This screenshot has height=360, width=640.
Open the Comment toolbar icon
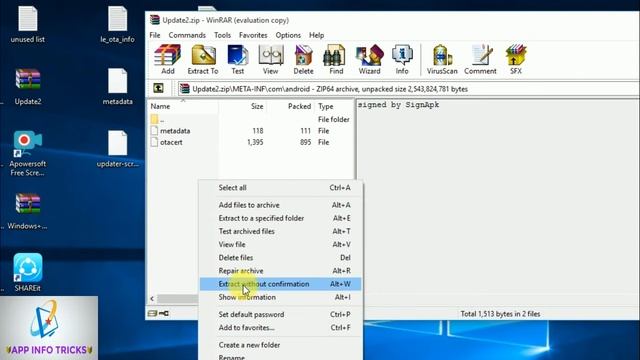click(x=480, y=60)
